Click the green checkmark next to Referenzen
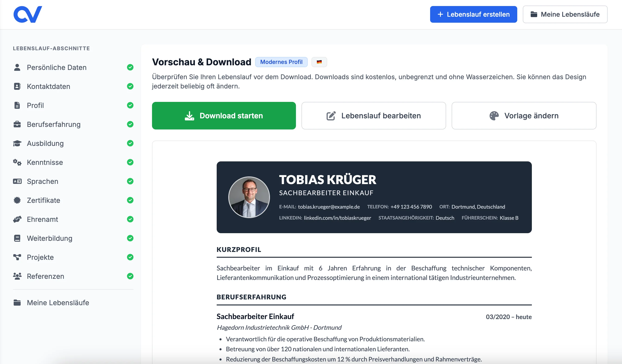This screenshot has width=622, height=364. (x=130, y=276)
